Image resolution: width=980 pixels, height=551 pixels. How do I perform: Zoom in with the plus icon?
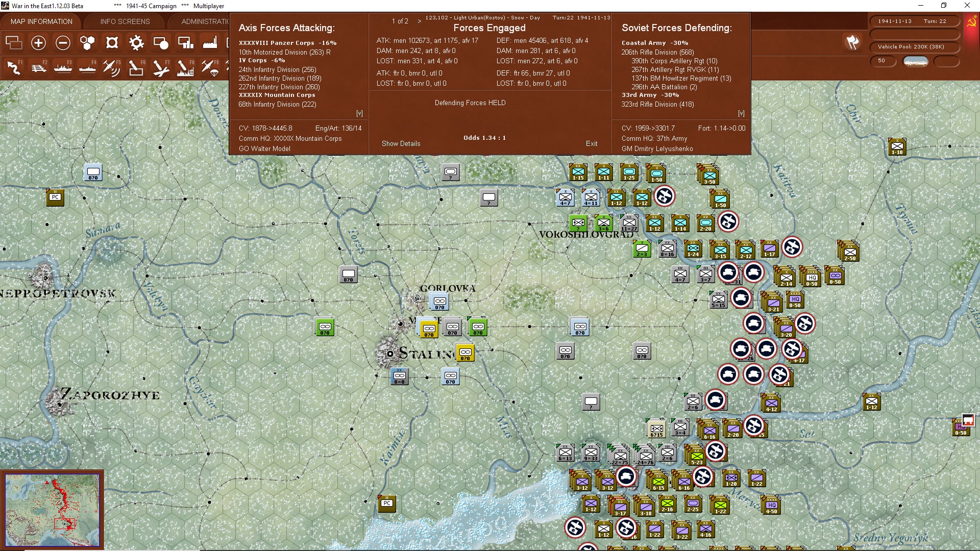(x=38, y=43)
